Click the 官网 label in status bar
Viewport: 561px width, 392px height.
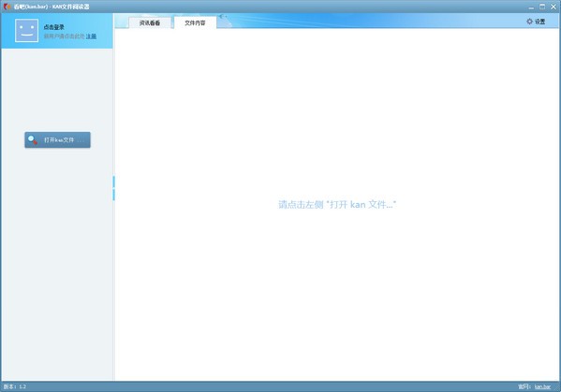pyautogui.click(x=524, y=386)
